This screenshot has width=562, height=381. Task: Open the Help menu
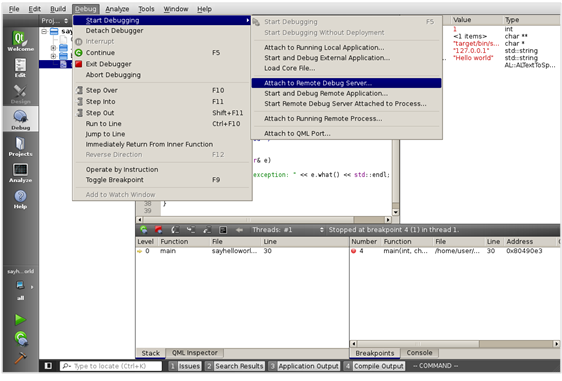pos(204,9)
